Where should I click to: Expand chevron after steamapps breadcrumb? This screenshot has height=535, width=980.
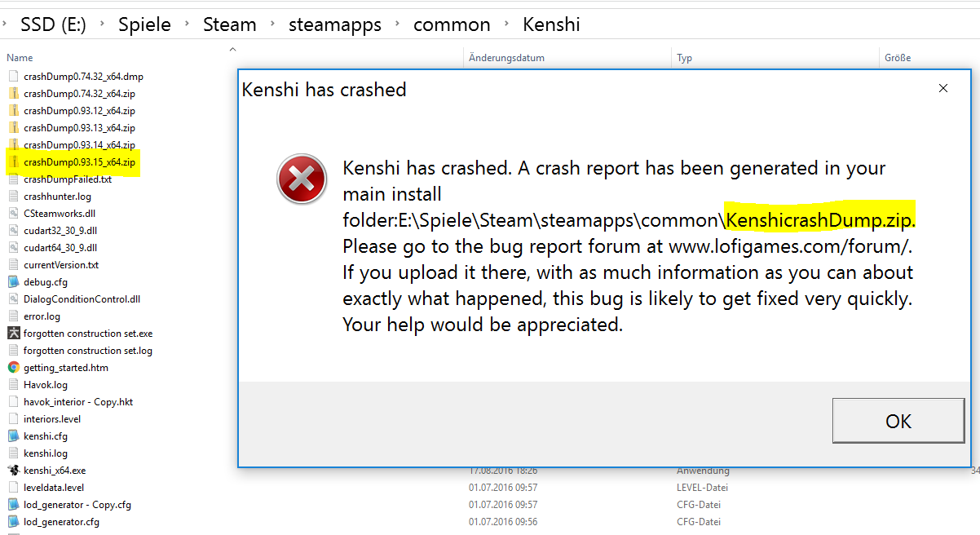(398, 24)
